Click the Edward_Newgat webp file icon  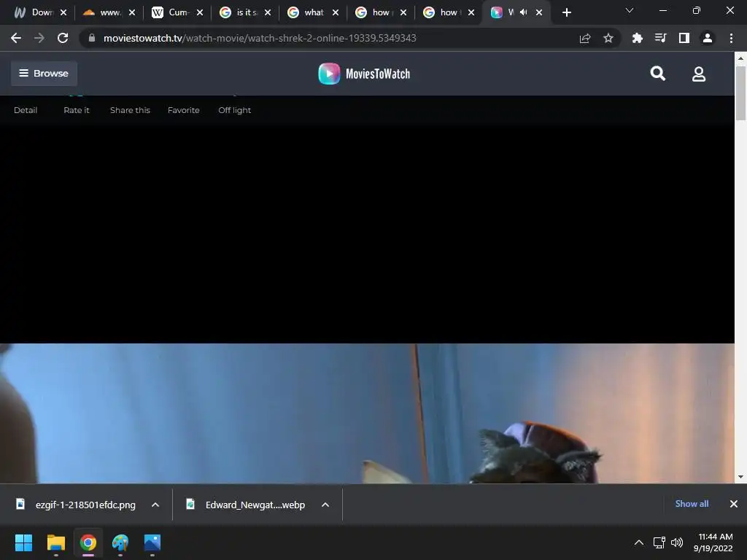[190, 504]
